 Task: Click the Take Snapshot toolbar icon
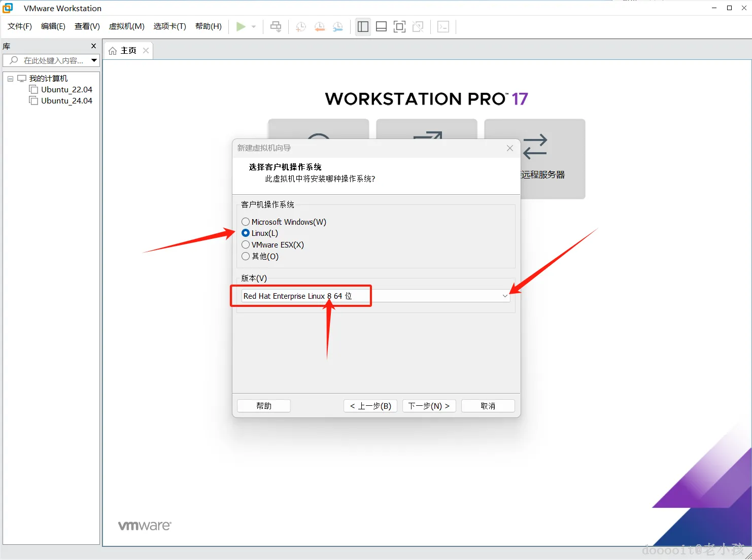click(301, 27)
